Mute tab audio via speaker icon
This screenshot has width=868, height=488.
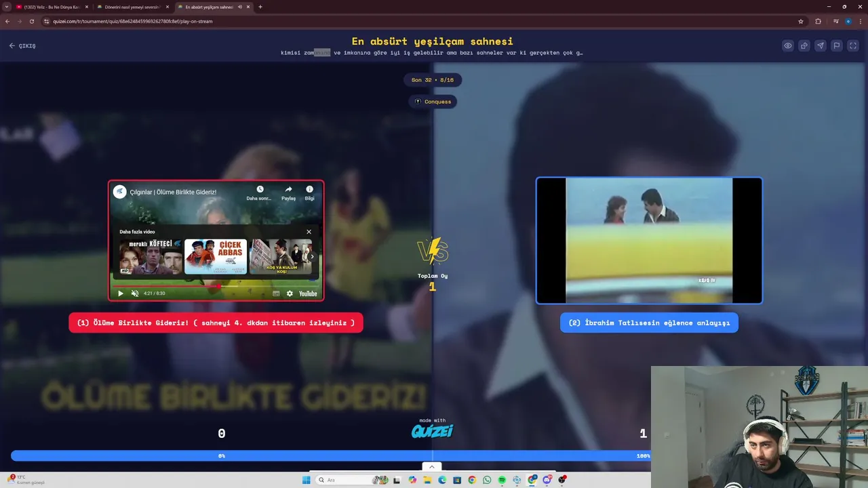click(239, 7)
